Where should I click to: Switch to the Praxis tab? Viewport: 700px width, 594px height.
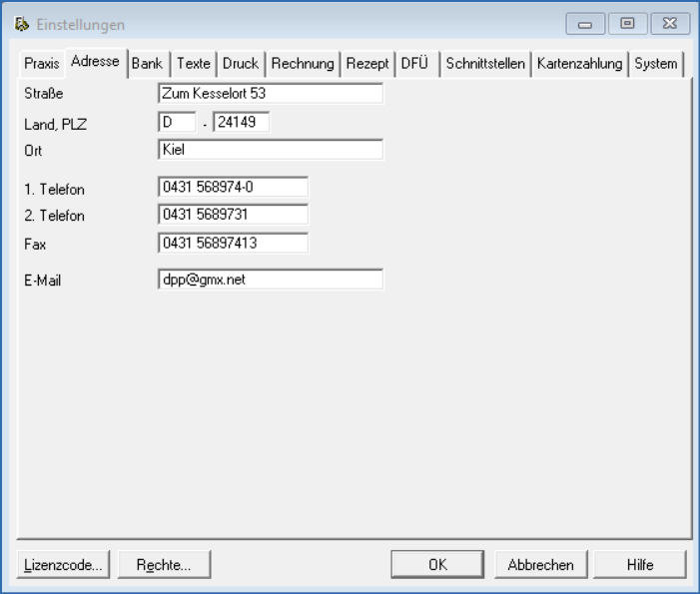42,64
